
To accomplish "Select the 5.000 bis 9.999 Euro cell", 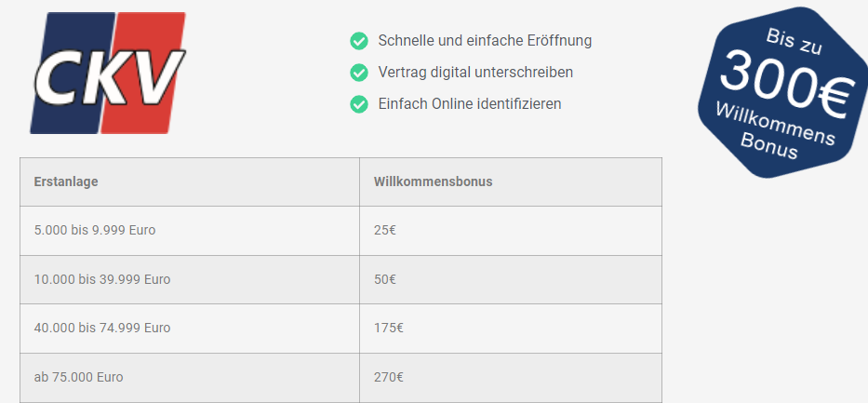I will pos(190,231).
